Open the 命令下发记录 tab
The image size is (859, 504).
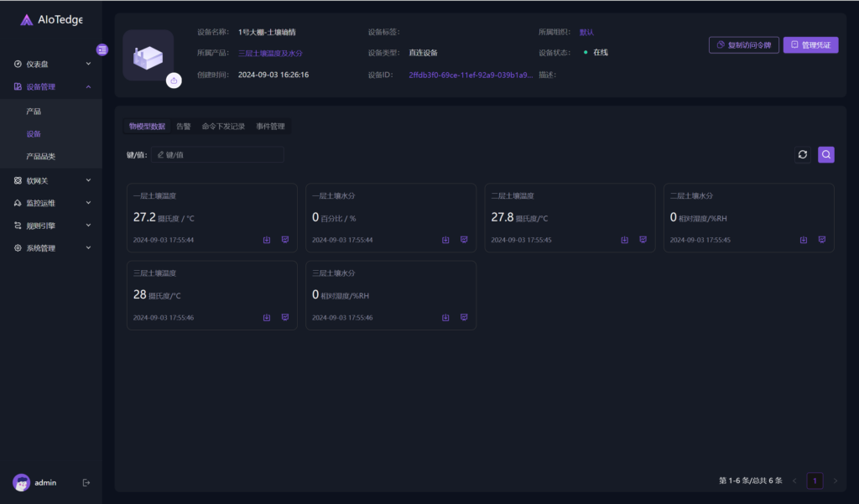(223, 127)
